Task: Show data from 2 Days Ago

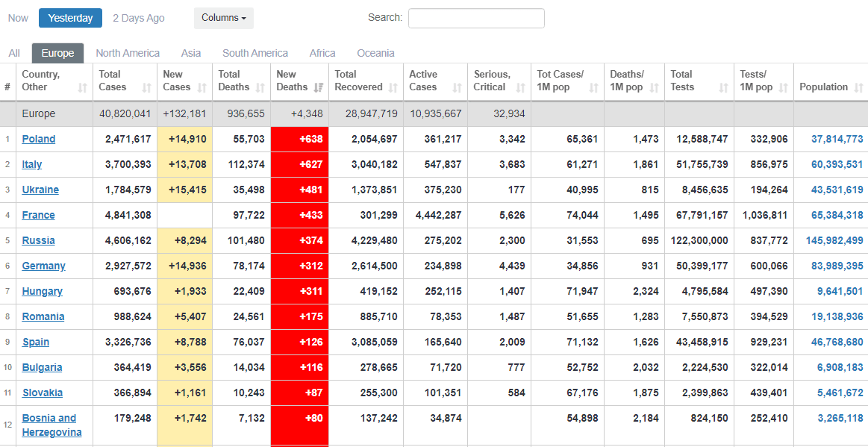Action: point(139,18)
